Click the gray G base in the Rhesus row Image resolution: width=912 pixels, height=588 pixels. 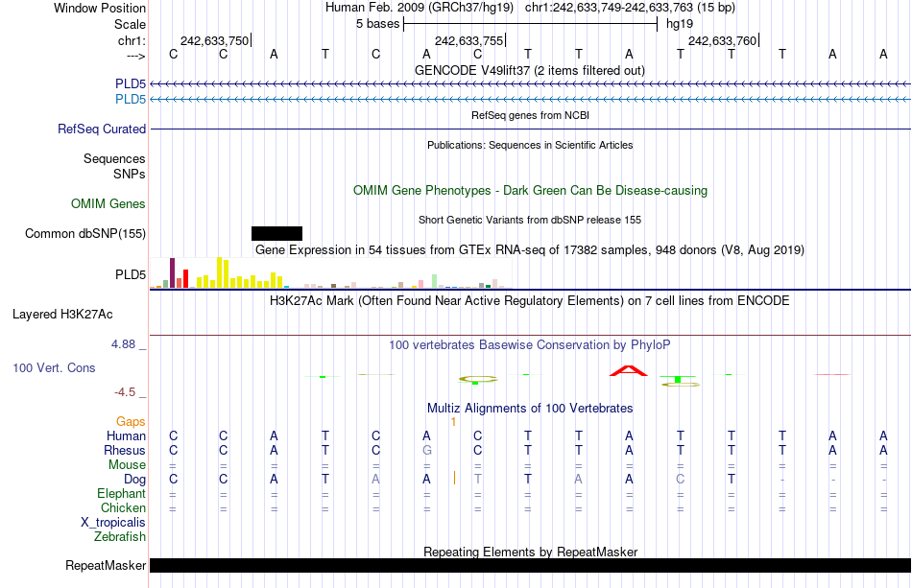(x=427, y=450)
